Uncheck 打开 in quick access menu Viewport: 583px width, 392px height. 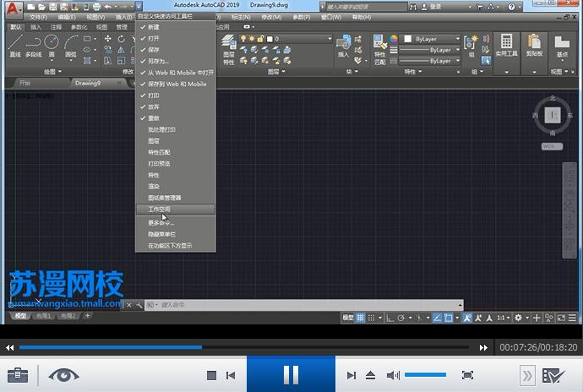pyautogui.click(x=176, y=38)
